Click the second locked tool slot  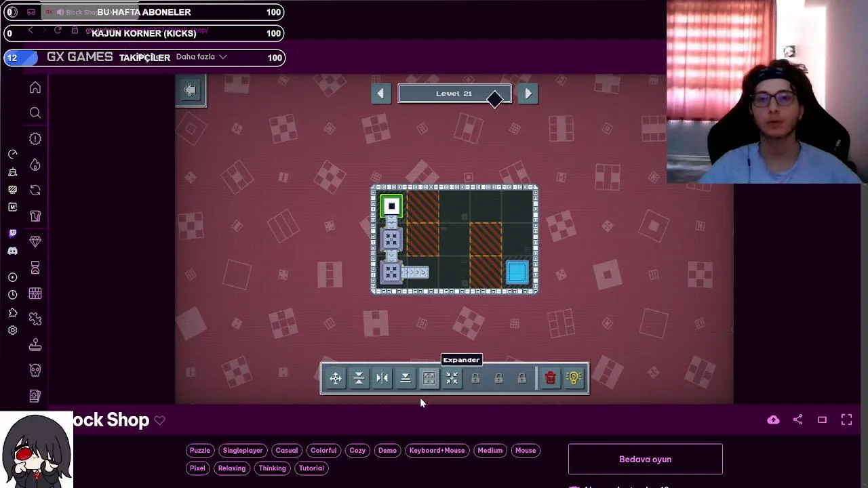pos(498,378)
